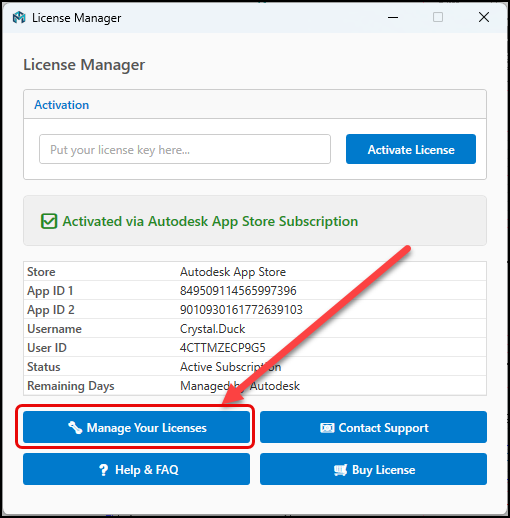
Task: Click the question mark icon on Help & FAQ
Action: (x=104, y=470)
